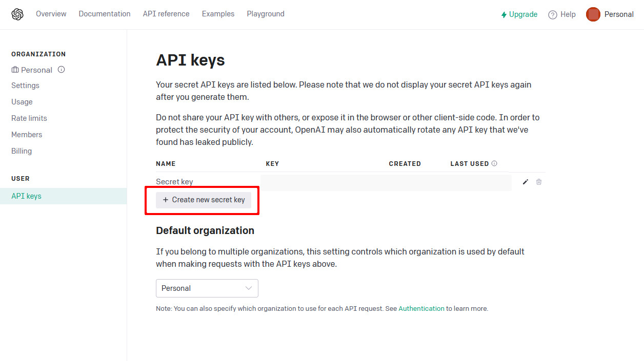Screen dimensions: 644x361
Task: Select the Secret key table row
Action: click(x=333, y=182)
